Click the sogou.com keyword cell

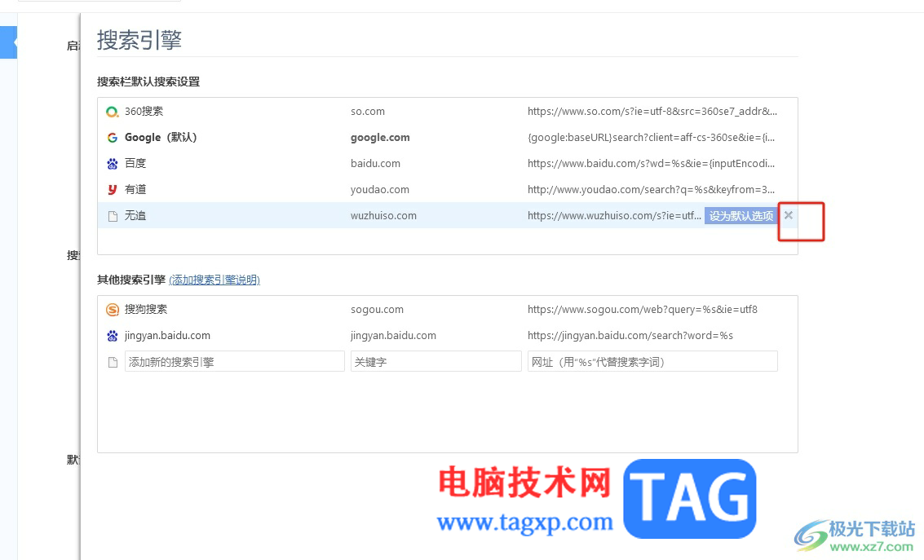pos(377,309)
